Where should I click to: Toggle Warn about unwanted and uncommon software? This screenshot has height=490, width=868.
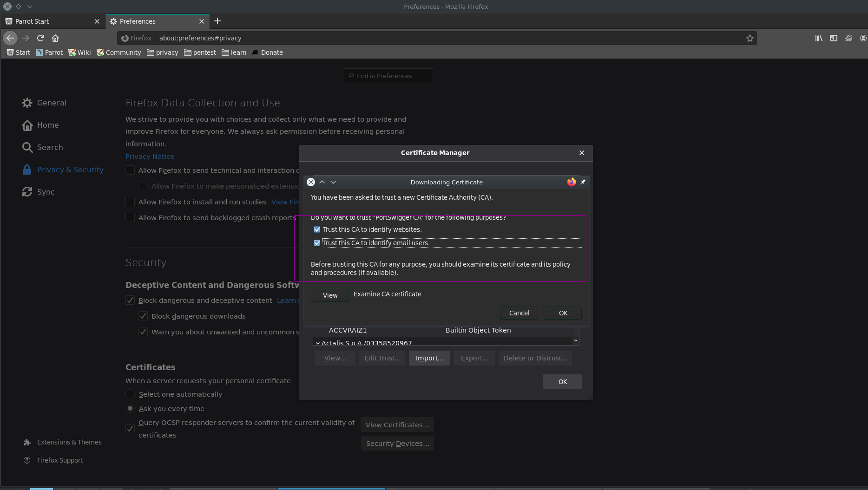143,332
